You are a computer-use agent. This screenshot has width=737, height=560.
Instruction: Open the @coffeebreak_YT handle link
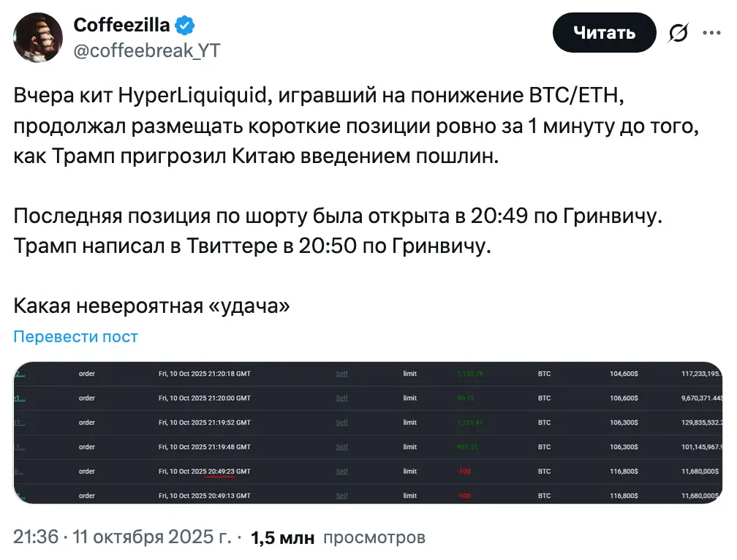coord(146,50)
